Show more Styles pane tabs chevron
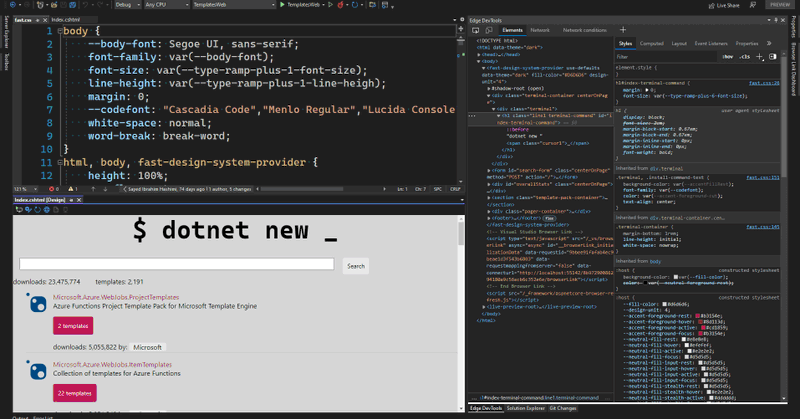Image resolution: width=800 pixels, height=419 pixels. (769, 43)
